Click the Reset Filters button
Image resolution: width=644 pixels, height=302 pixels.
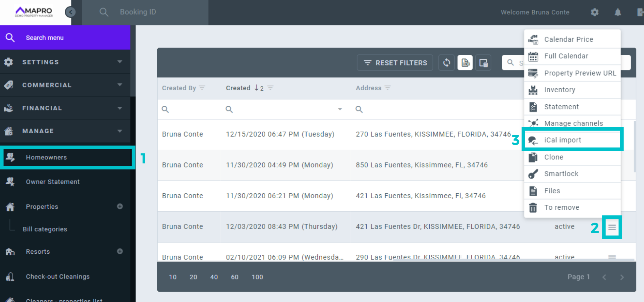tap(395, 63)
